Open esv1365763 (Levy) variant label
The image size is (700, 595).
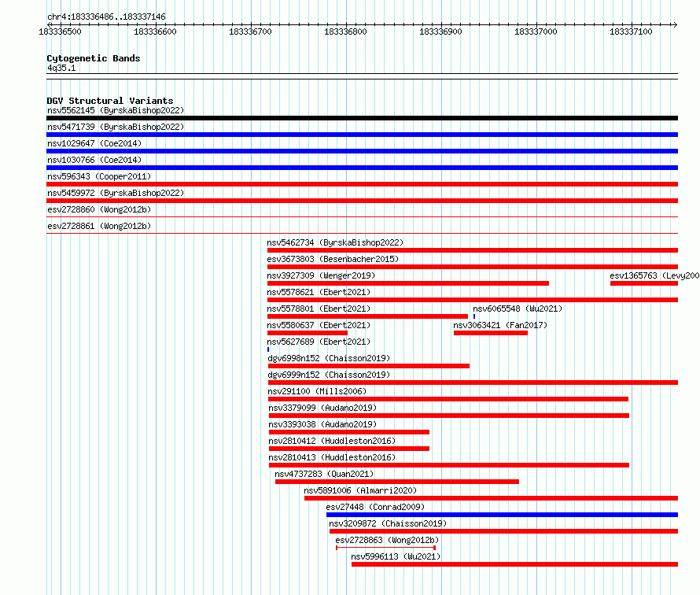(x=654, y=275)
